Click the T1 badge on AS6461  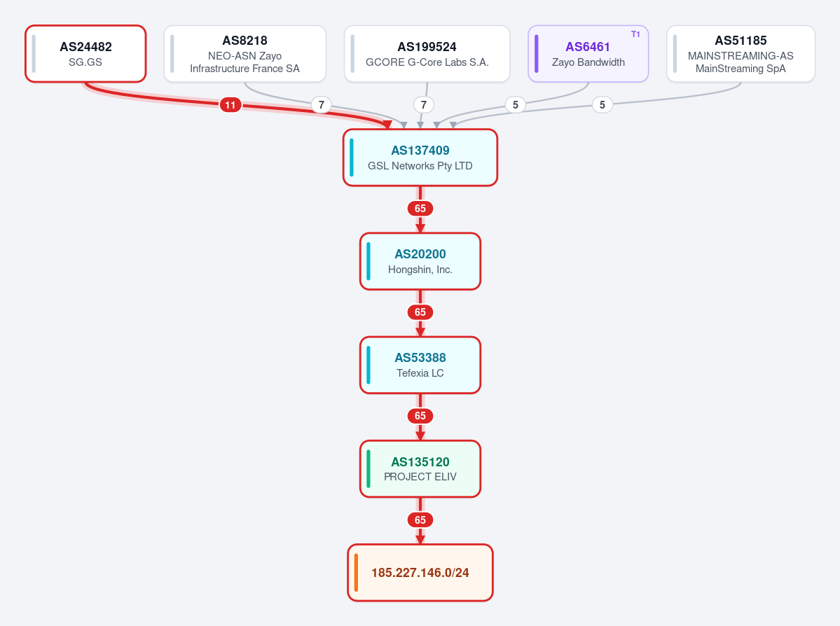(635, 34)
